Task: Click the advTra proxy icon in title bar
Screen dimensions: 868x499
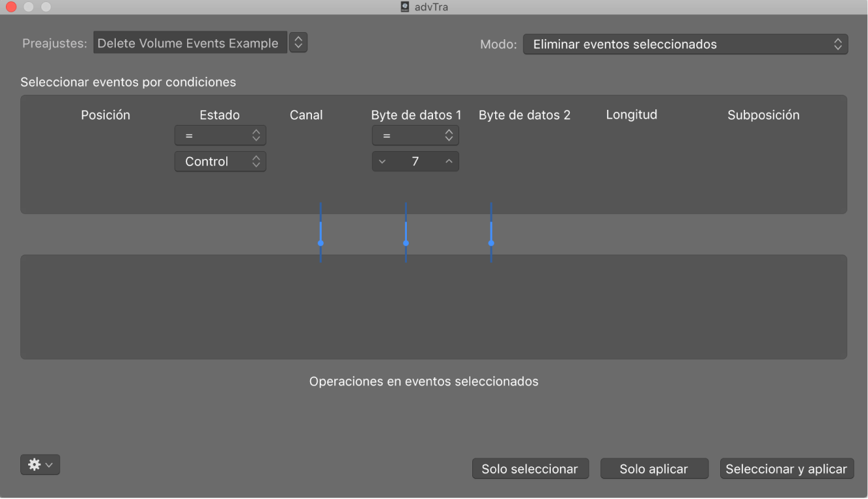Action: pos(404,7)
